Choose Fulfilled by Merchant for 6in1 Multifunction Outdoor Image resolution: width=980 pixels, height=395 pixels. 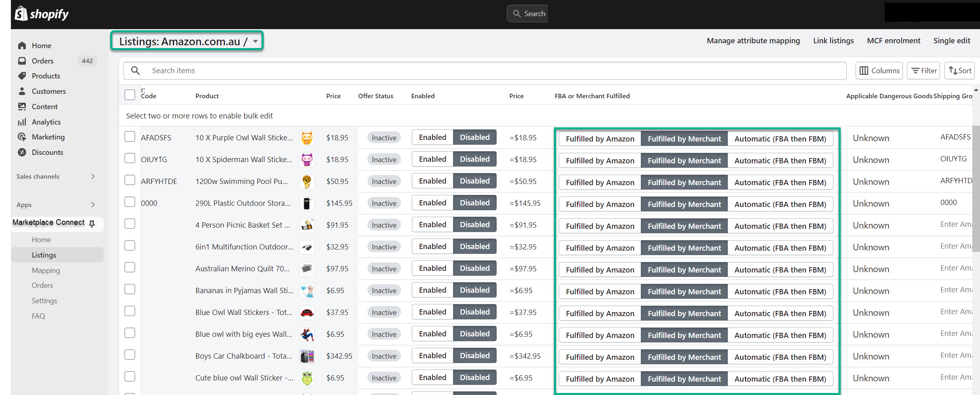coord(684,248)
